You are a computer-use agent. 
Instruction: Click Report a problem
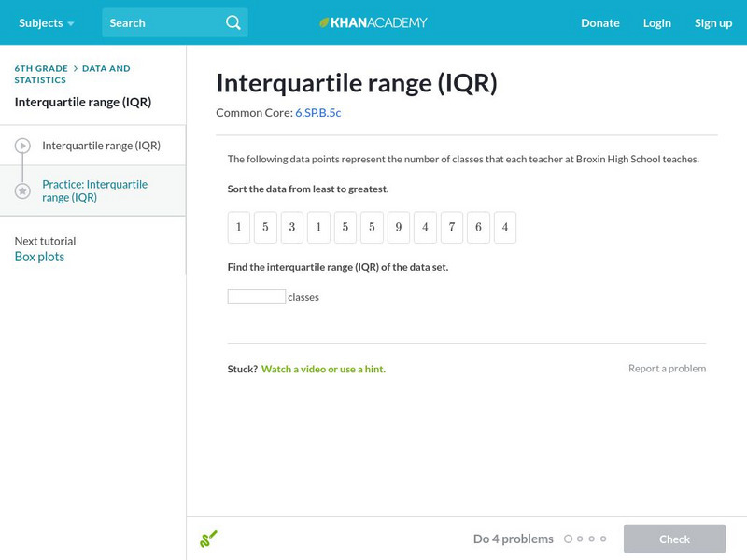click(667, 369)
